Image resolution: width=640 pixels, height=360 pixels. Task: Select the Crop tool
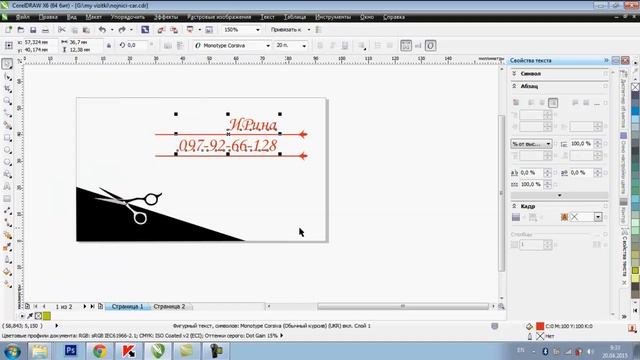coord(7,89)
